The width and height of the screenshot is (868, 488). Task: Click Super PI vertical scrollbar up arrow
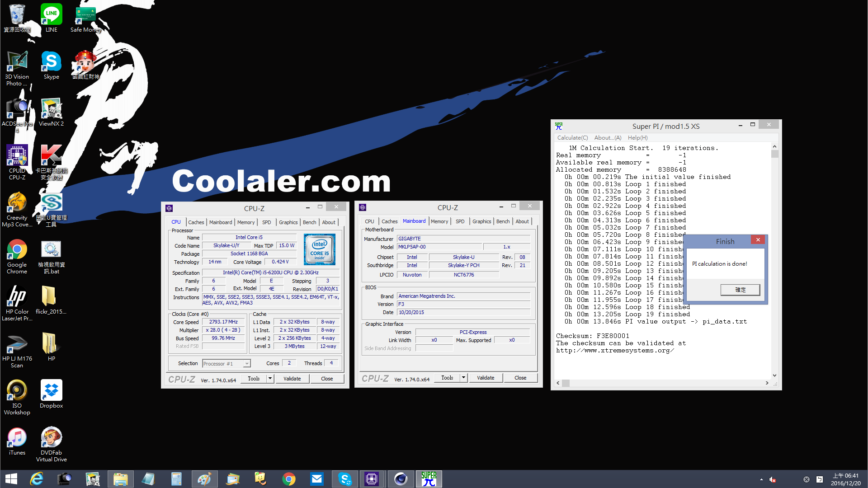click(774, 147)
